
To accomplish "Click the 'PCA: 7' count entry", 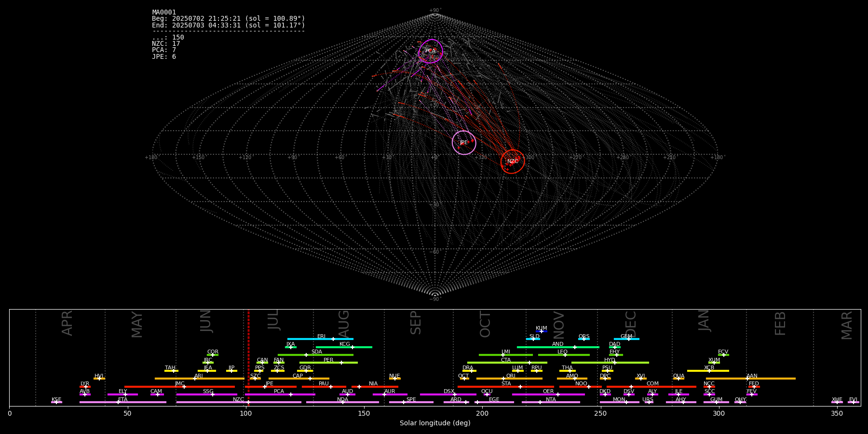I will (x=164, y=50).
